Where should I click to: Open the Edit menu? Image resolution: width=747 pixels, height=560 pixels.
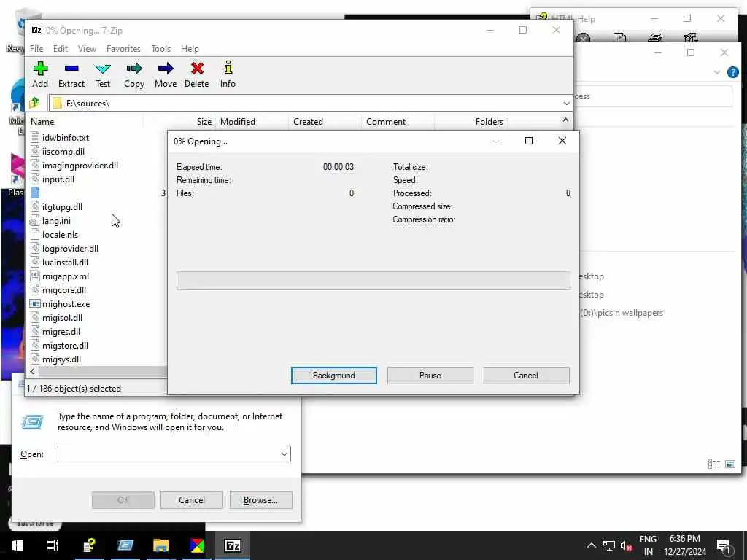tap(61, 49)
